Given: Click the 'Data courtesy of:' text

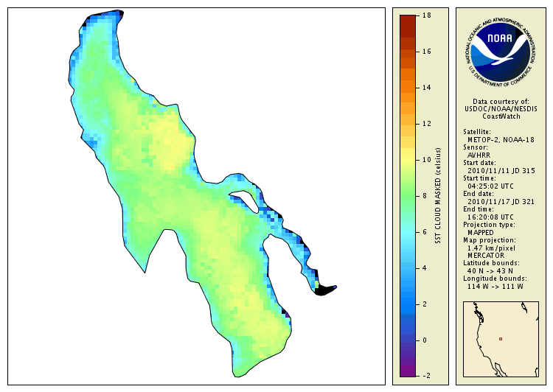Looking at the screenshot, I should 501,102.
